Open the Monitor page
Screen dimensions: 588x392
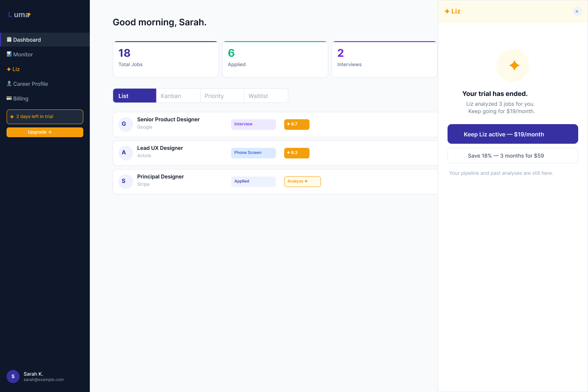click(x=45, y=54)
